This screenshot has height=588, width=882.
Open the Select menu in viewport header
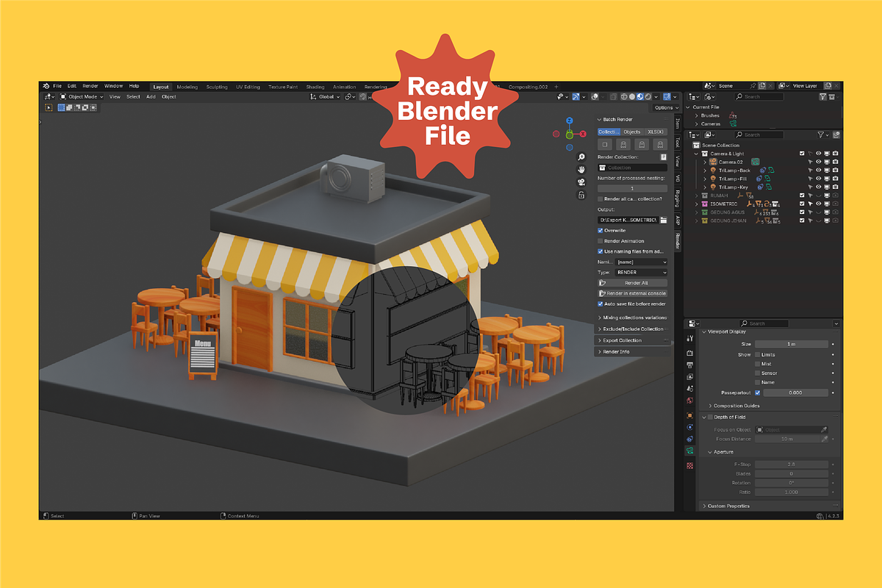pyautogui.click(x=133, y=96)
